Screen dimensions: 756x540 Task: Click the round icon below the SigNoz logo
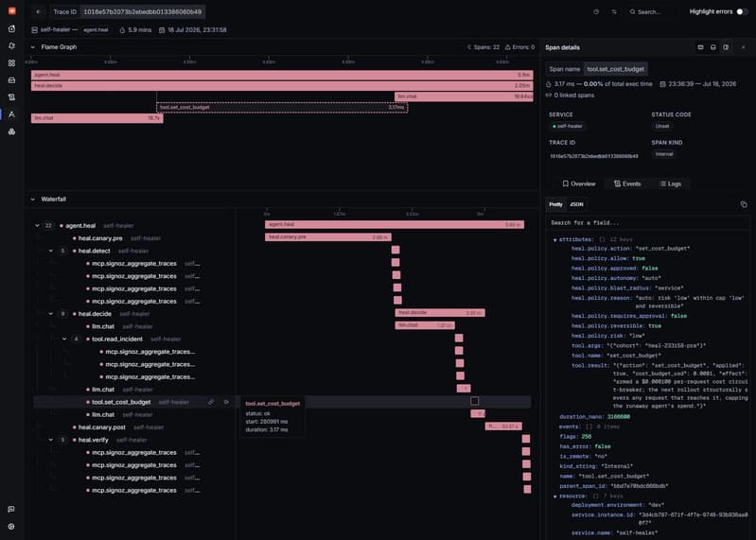coord(11,29)
